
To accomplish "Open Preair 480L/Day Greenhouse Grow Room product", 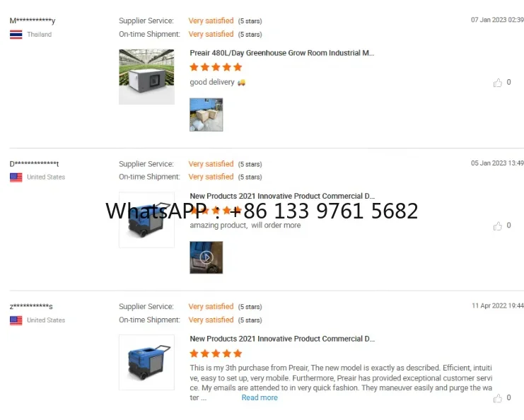I will 282,53.
